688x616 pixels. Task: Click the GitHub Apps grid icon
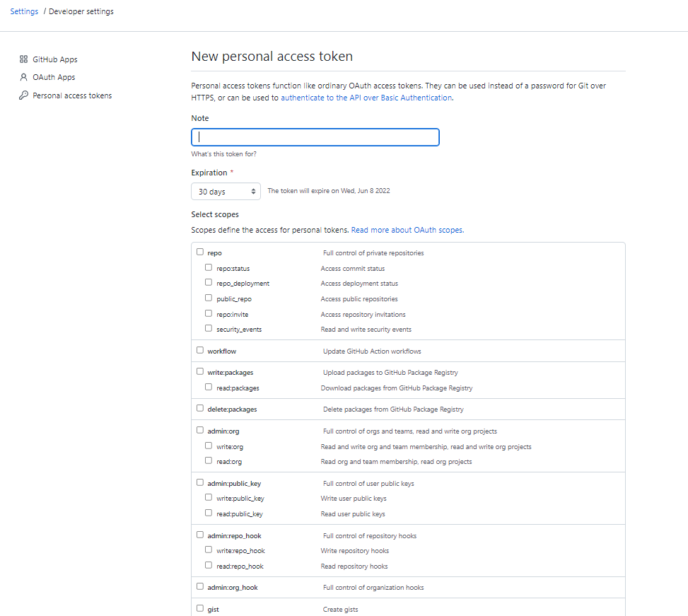pyautogui.click(x=23, y=59)
